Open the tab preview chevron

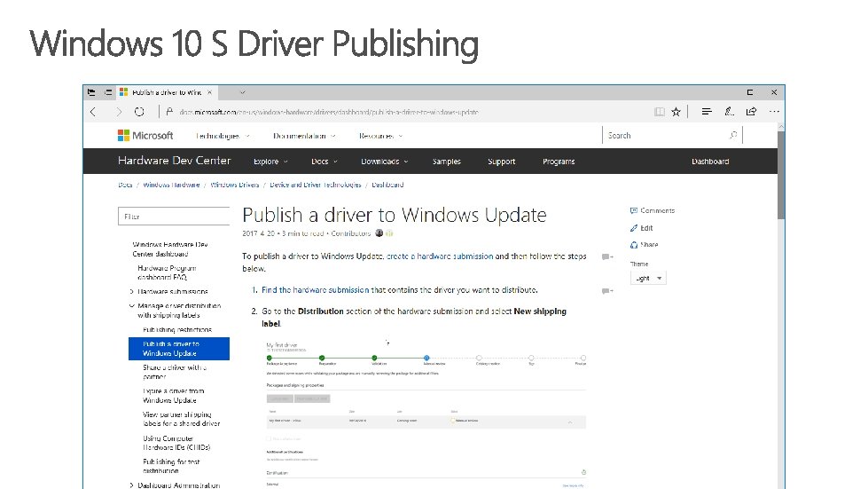(242, 92)
